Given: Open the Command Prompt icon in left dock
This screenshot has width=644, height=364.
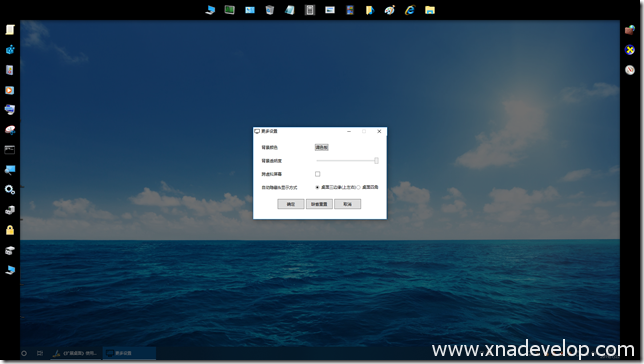Looking at the screenshot, I should (x=10, y=150).
